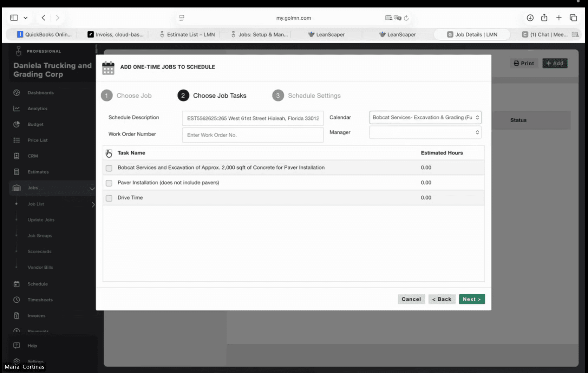
Task: Expand the Job List submenu arrow
Action: coord(93,204)
